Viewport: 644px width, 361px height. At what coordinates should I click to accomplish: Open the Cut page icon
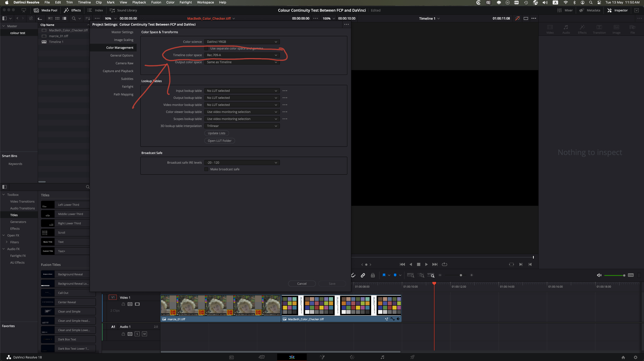[262, 357]
